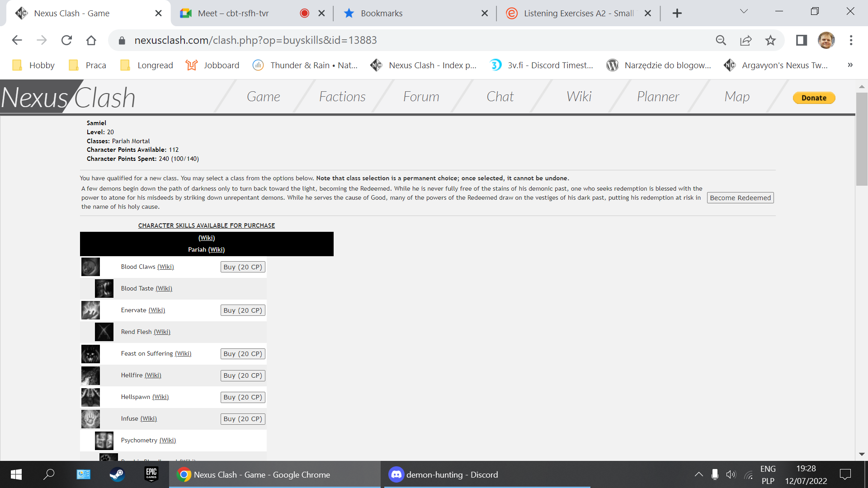Screen dimensions: 868x488
Task: Open the Chrome three-dot menu
Action: 851,40
